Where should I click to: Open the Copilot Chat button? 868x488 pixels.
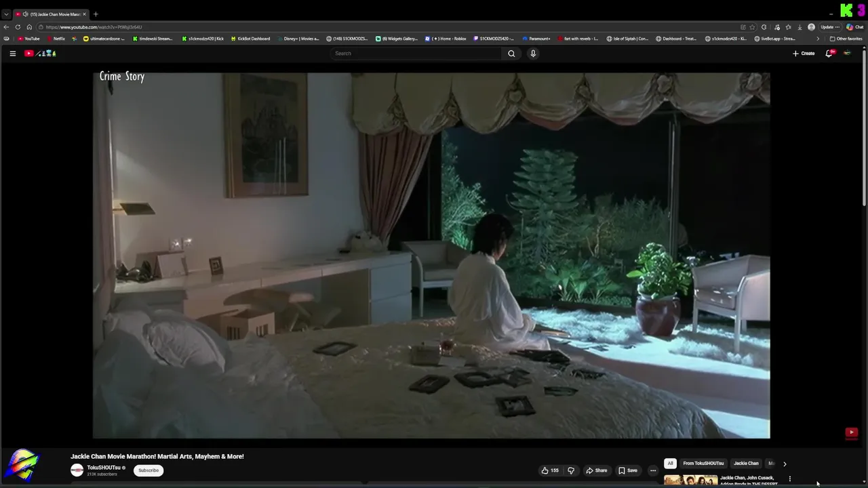[x=854, y=27]
